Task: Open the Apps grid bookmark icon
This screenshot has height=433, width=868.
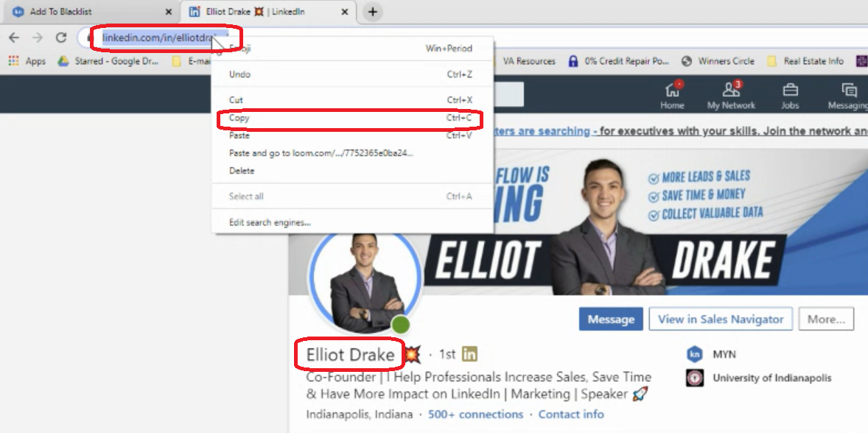Action: tap(14, 61)
